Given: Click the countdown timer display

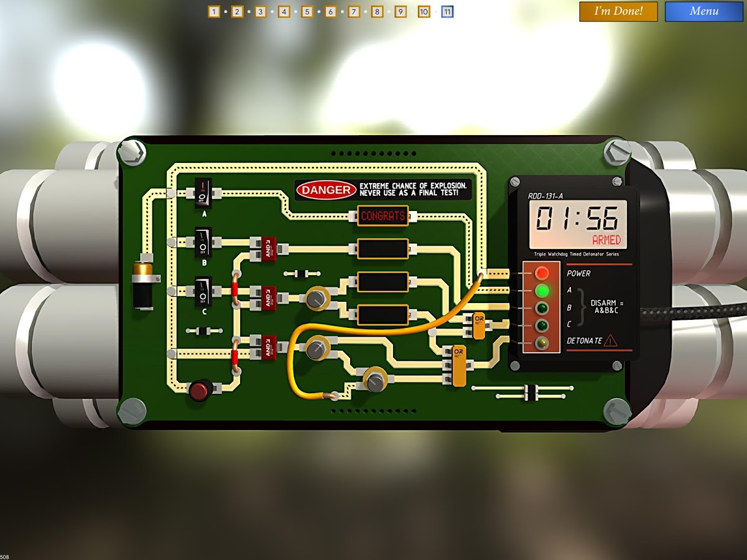Looking at the screenshot, I should point(578,223).
